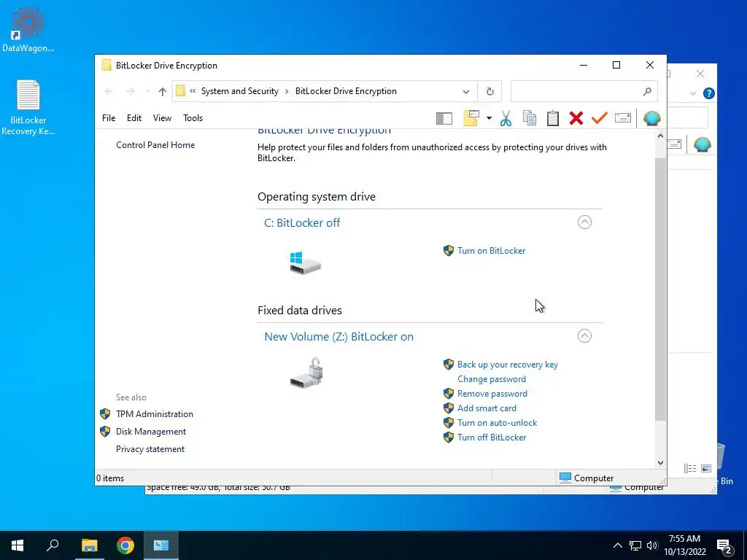Open the view layout dropdown arrow
747x560 pixels.
pyautogui.click(x=489, y=118)
